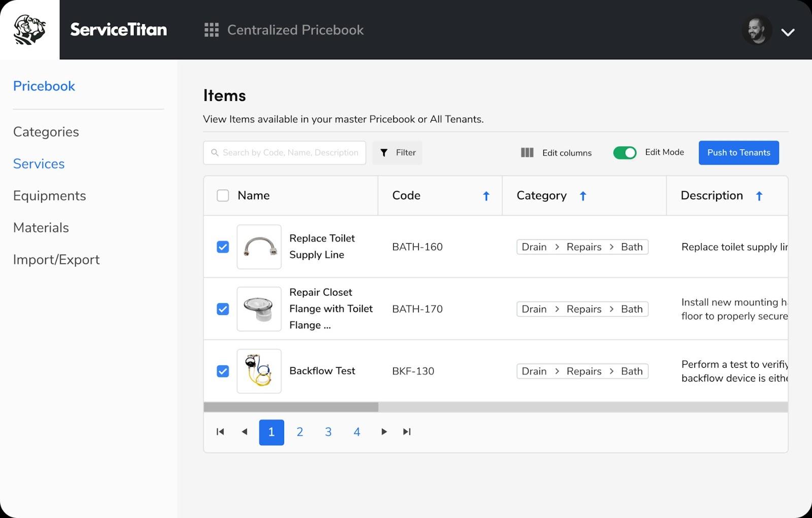Image resolution: width=812 pixels, height=518 pixels.
Task: Open the Materials section
Action: click(41, 227)
